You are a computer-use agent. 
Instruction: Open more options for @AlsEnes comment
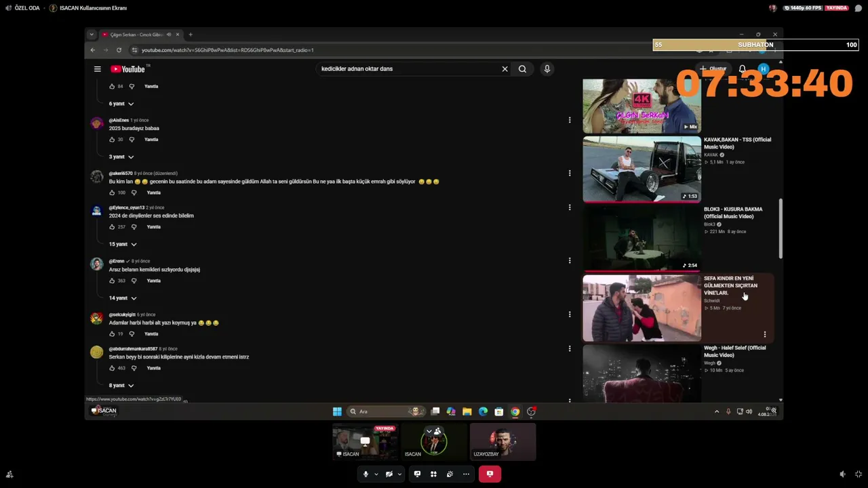click(x=570, y=121)
